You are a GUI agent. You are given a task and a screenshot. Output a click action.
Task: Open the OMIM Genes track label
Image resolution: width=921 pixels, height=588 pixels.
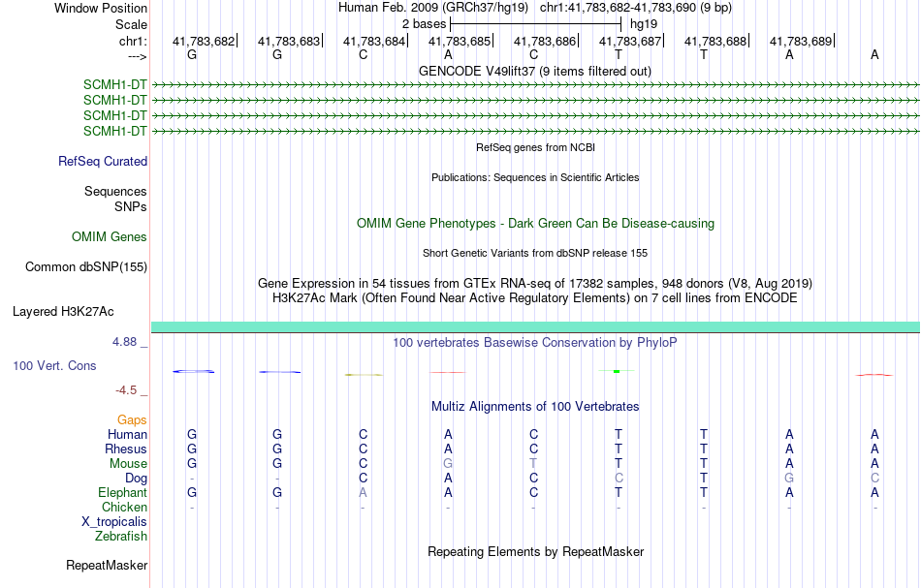pyautogui.click(x=110, y=236)
